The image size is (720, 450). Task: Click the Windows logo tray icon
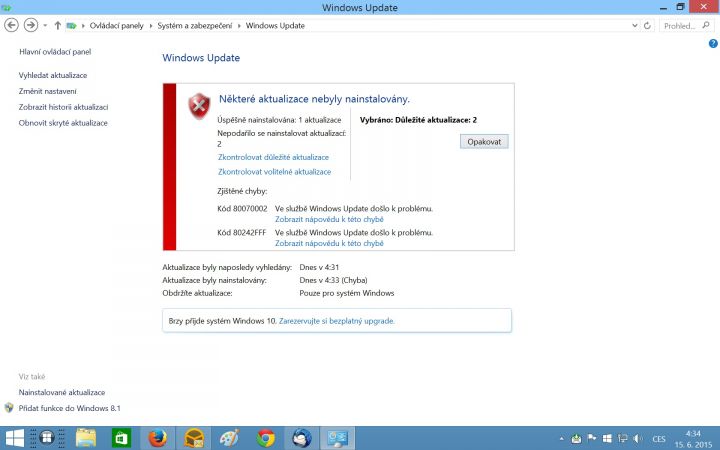click(x=607, y=439)
